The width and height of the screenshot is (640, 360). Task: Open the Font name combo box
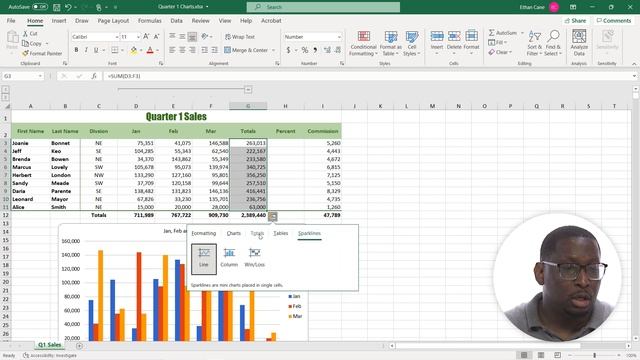coord(95,37)
